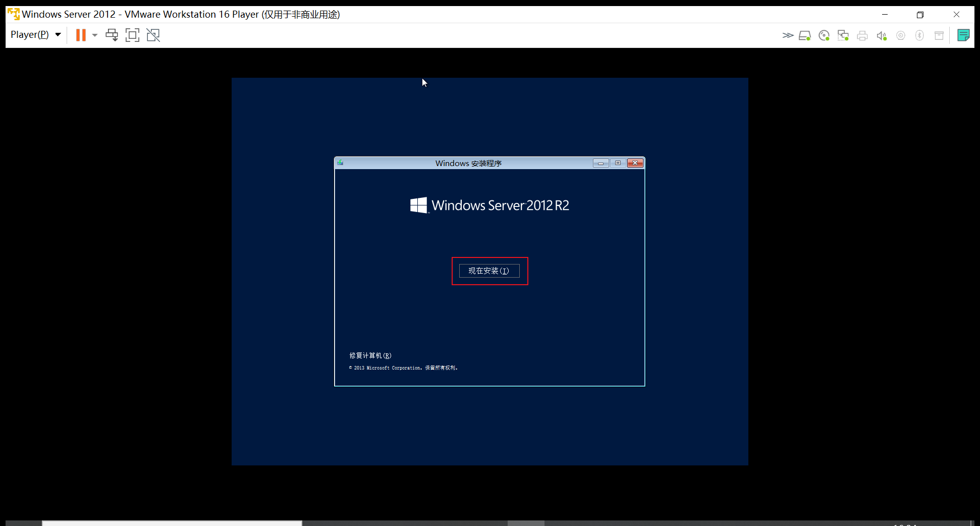Enter full screen mode
Viewport: 980px width, 526px height.
132,35
